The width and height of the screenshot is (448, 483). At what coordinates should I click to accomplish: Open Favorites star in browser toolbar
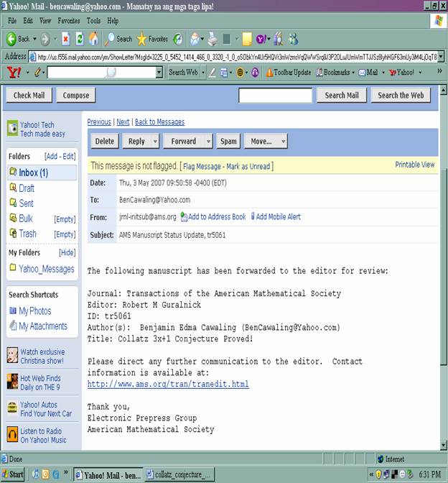tap(142, 39)
